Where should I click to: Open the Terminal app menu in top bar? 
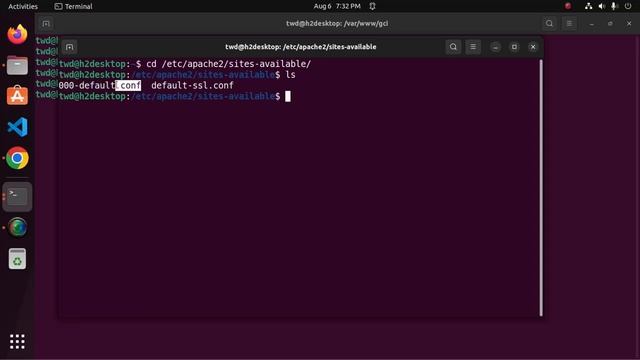[73, 6]
